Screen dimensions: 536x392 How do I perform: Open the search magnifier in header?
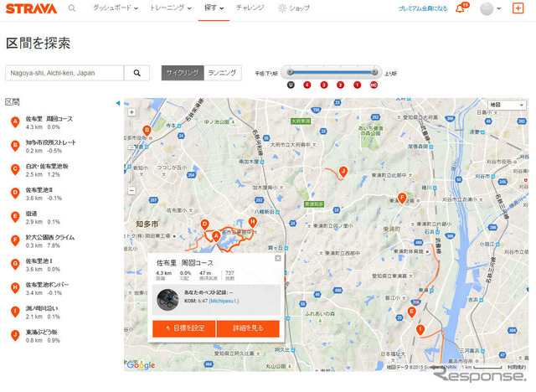(72, 8)
